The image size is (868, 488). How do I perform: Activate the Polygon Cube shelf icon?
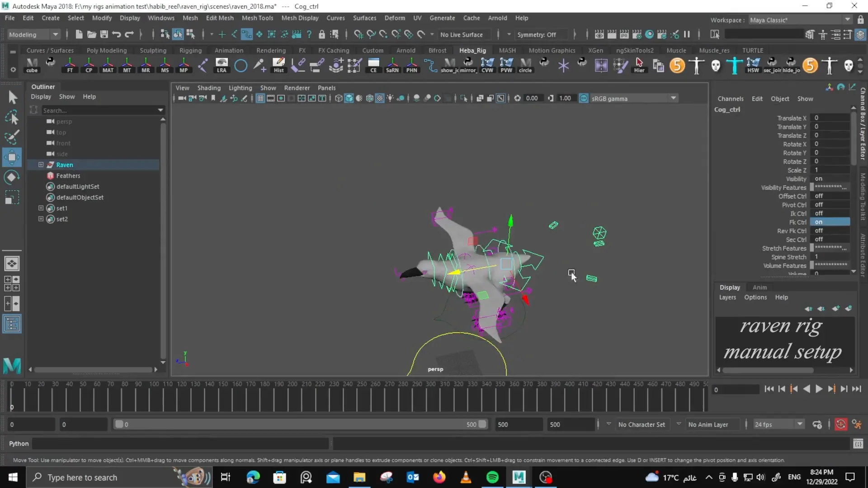click(32, 66)
